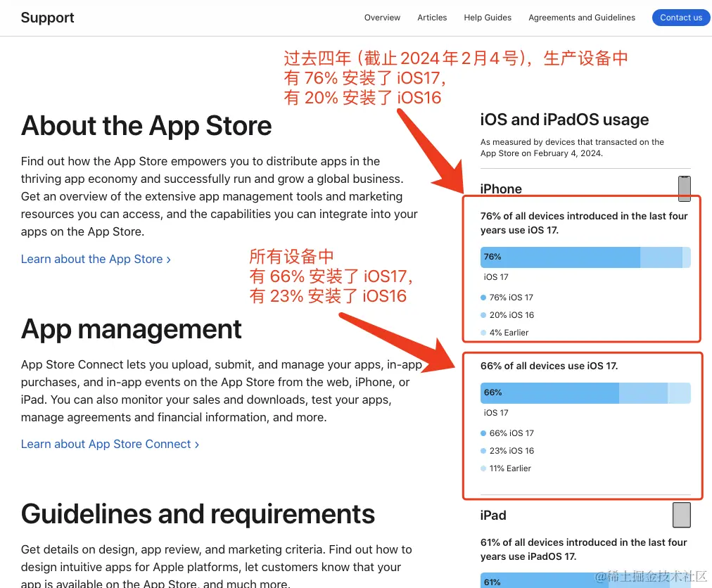
Task: Click the 76% iOS 17 legend entry
Action: pyautogui.click(x=507, y=298)
